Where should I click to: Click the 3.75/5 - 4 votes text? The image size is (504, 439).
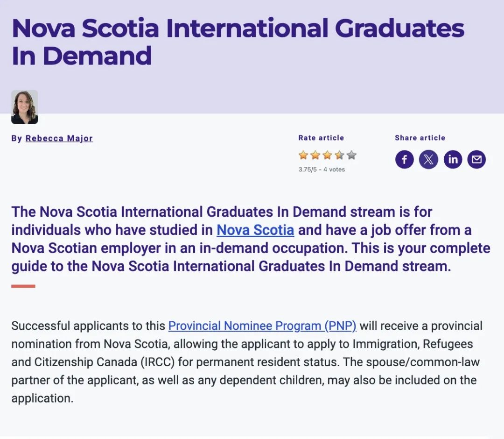(x=322, y=170)
